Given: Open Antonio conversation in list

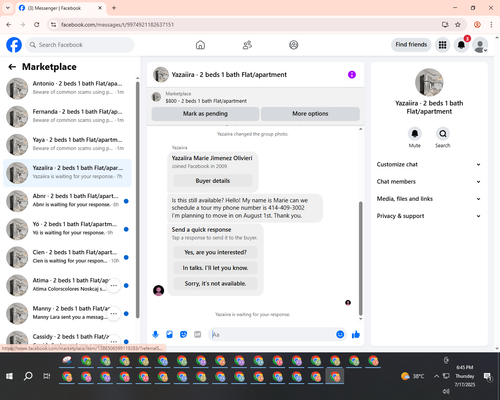Looking at the screenshot, I should [67, 88].
